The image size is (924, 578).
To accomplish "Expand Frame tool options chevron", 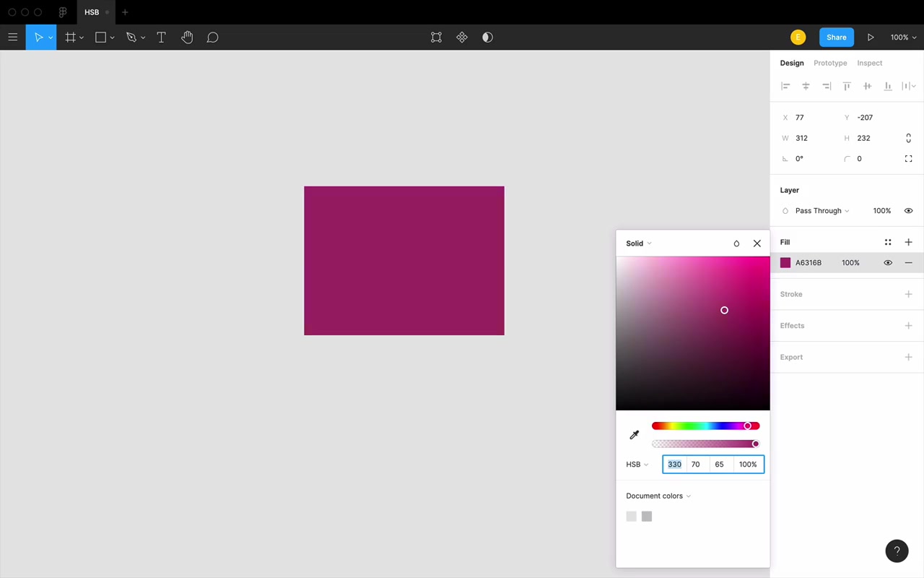I will [x=82, y=38].
